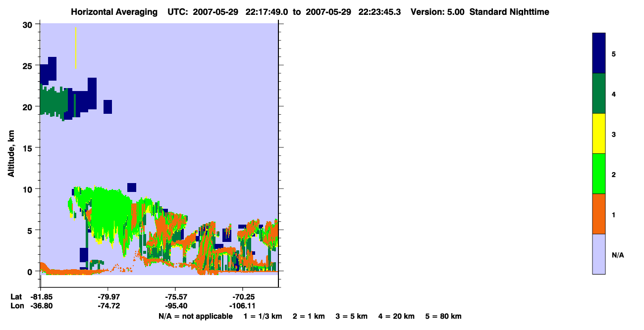Screen dimensions: 644x330
Task: Click the 'Lat' row label
Action: click(x=15, y=297)
